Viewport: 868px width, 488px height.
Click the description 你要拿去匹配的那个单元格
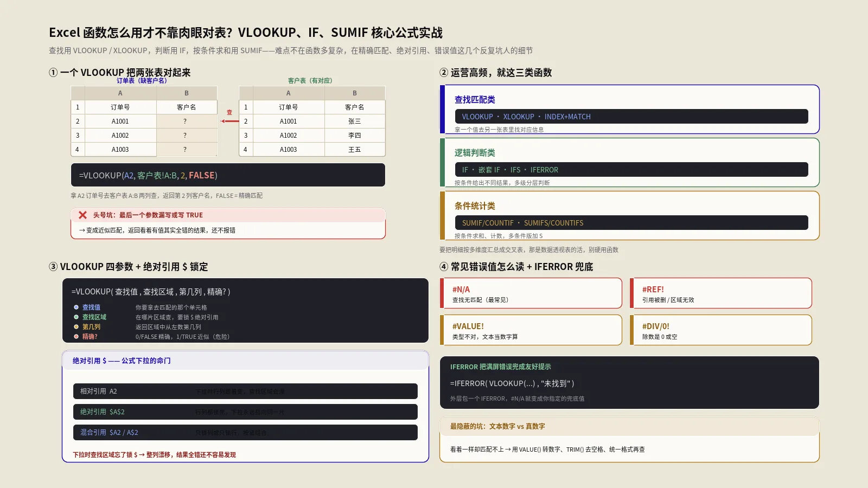coord(171,307)
